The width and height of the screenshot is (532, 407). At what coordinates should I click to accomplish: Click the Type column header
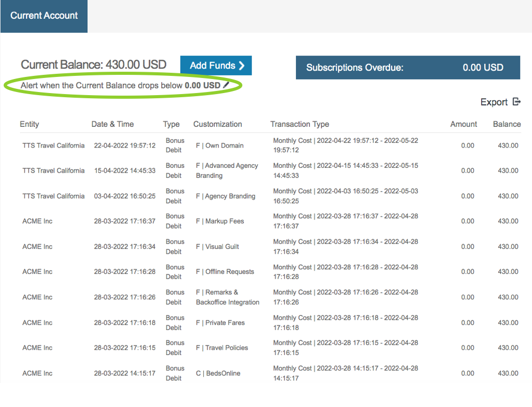[x=171, y=124]
